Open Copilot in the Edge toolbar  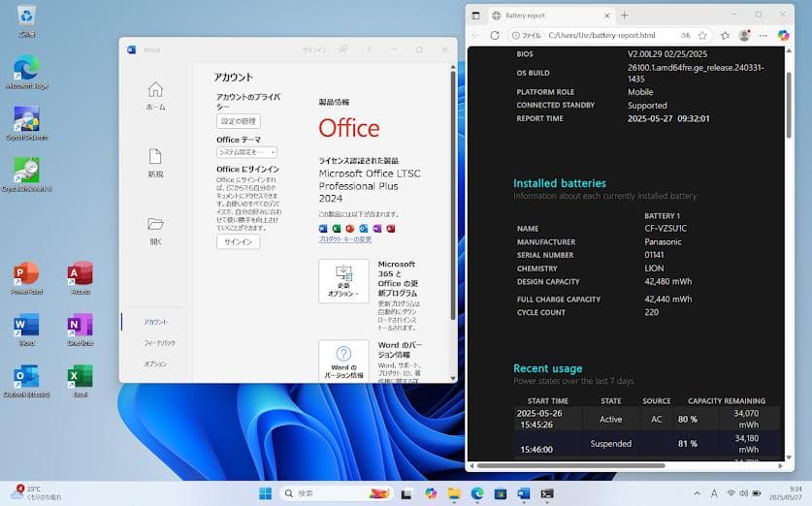pos(783,35)
